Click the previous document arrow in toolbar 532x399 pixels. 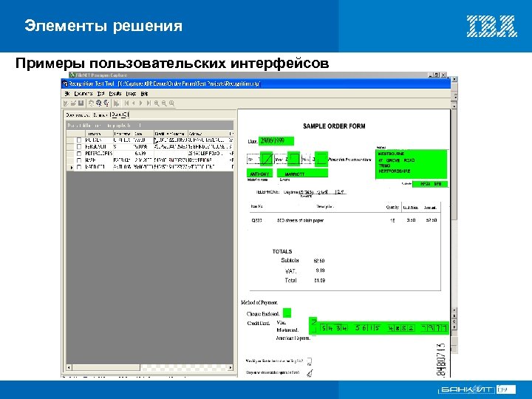[x=134, y=103]
